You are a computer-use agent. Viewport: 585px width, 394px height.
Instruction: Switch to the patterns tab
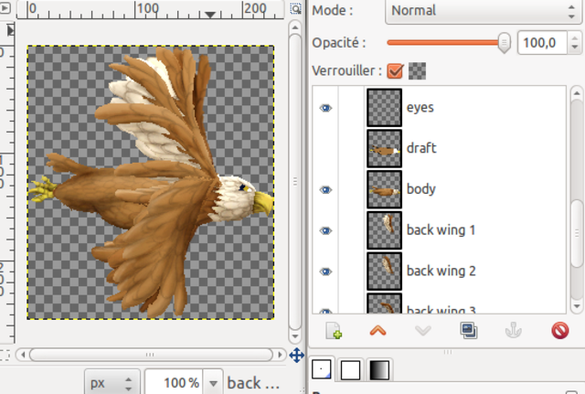click(350, 370)
